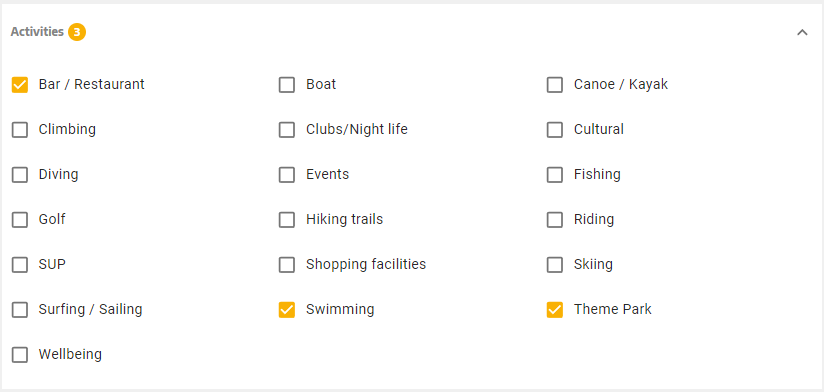Toggle the Diving checkbox on
Image resolution: width=824 pixels, height=392 pixels.
pos(20,174)
